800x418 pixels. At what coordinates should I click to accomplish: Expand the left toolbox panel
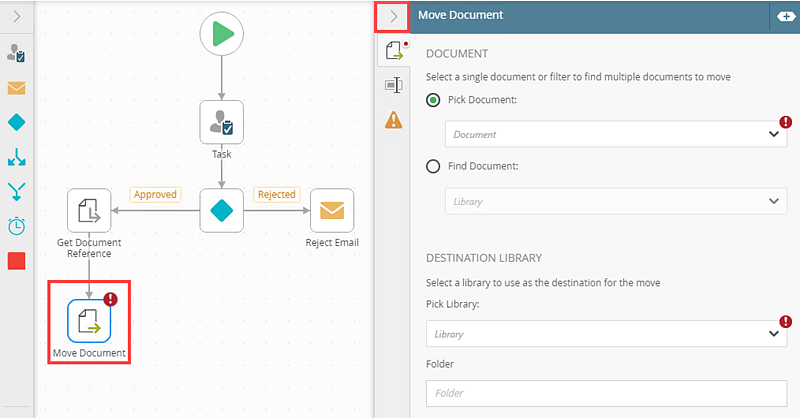point(17,16)
